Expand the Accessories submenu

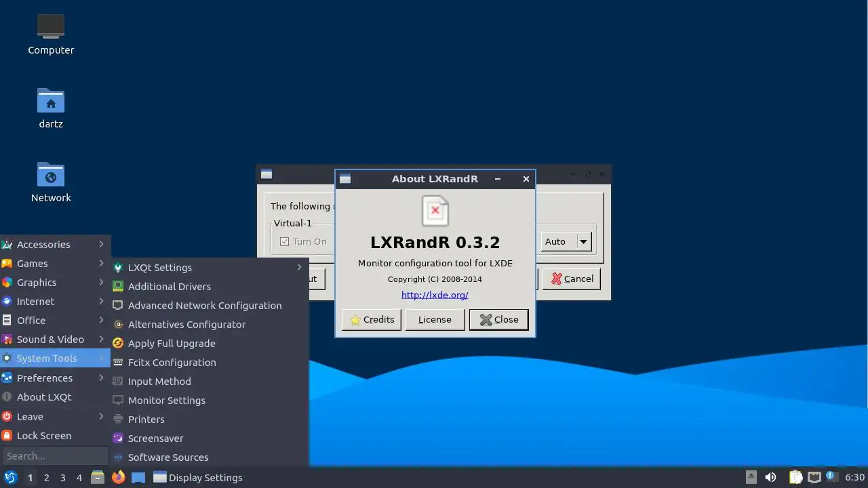click(55, 245)
